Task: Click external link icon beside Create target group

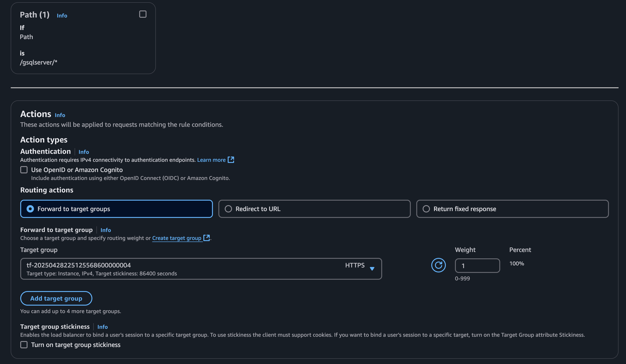Action: 207,238
